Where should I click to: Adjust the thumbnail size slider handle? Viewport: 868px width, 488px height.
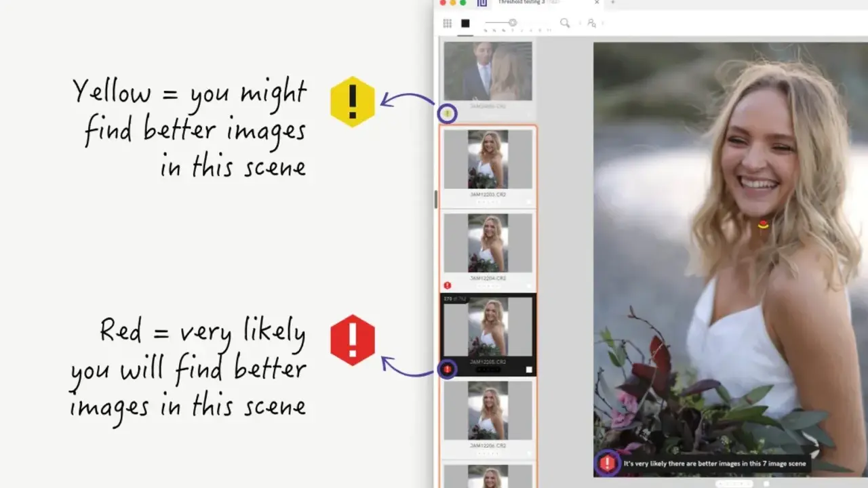click(x=513, y=23)
